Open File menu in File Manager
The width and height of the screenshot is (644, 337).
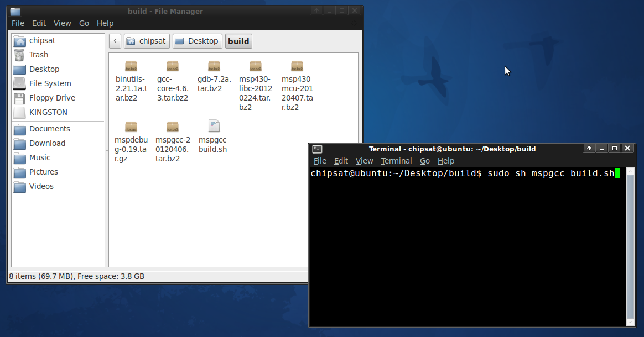(x=18, y=23)
